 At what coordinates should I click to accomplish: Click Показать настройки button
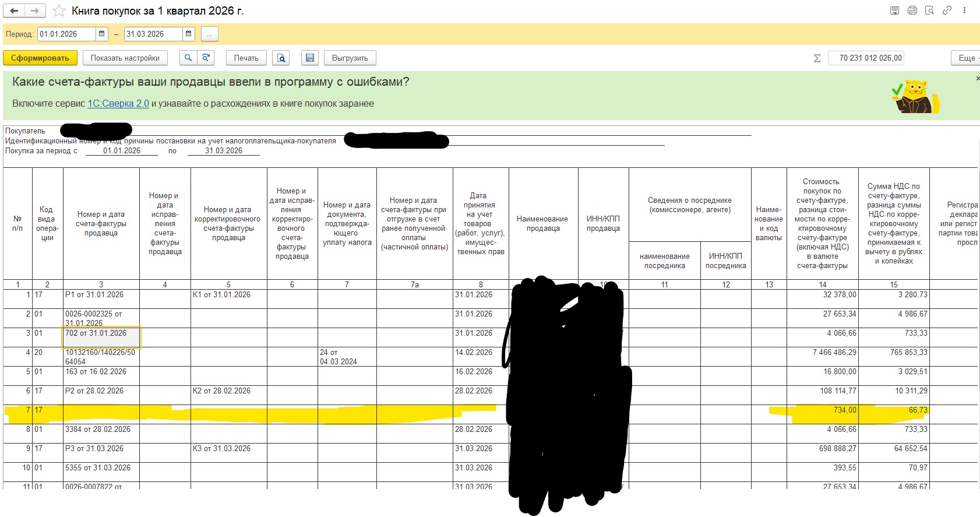click(125, 58)
